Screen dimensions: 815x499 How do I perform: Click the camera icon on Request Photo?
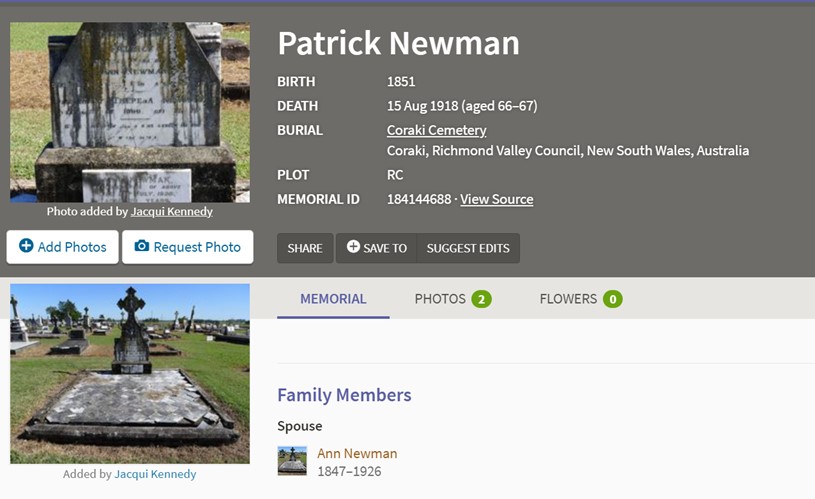(x=142, y=247)
